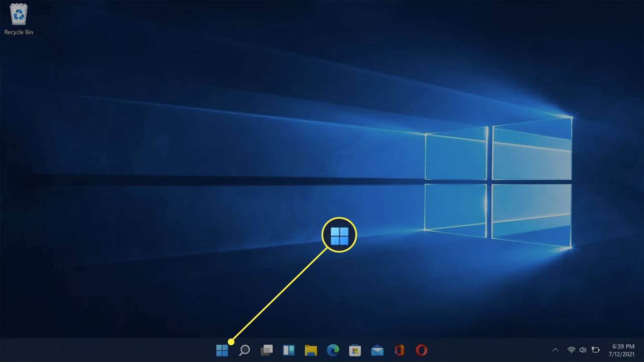The height and width of the screenshot is (362, 644).
Task: Launch Office from the taskbar
Action: [x=399, y=350]
